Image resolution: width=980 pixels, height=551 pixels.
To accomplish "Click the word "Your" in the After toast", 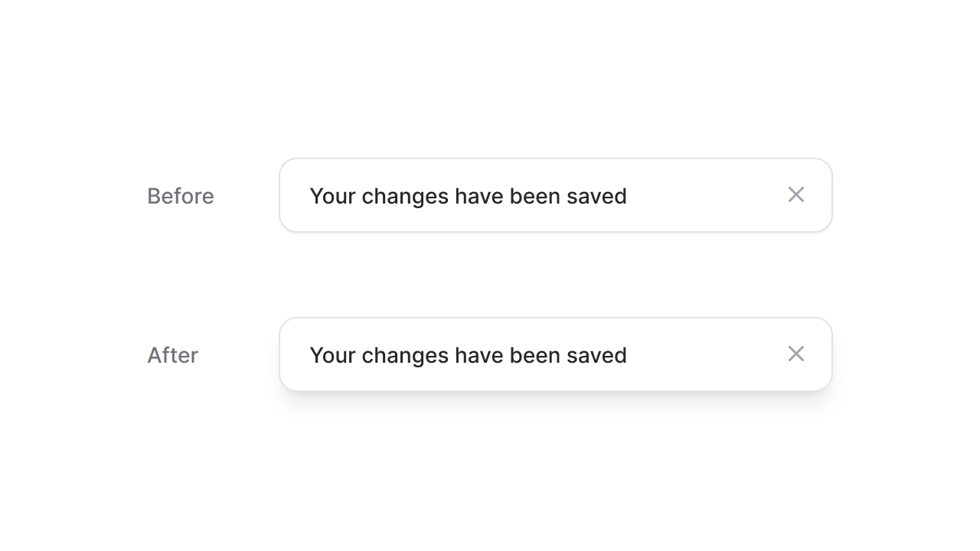I will click(x=332, y=355).
